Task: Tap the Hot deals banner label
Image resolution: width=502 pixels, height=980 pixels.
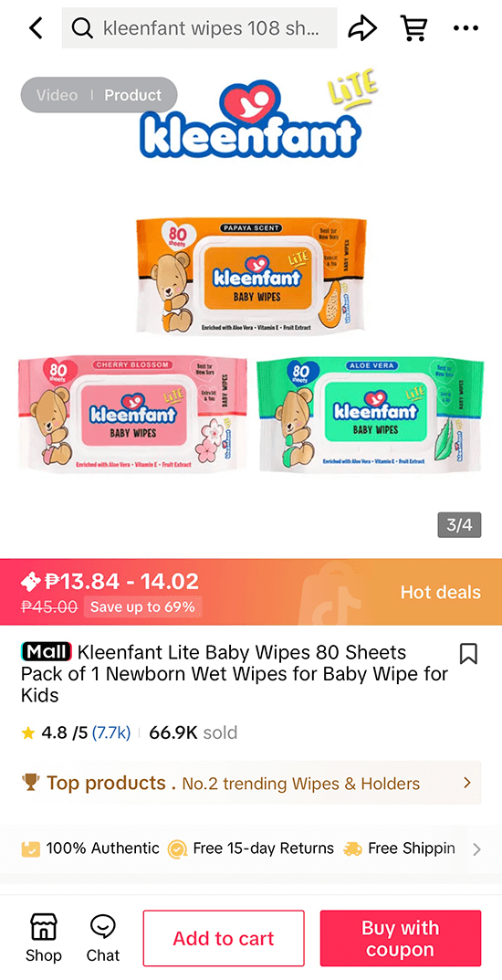Action: [441, 592]
